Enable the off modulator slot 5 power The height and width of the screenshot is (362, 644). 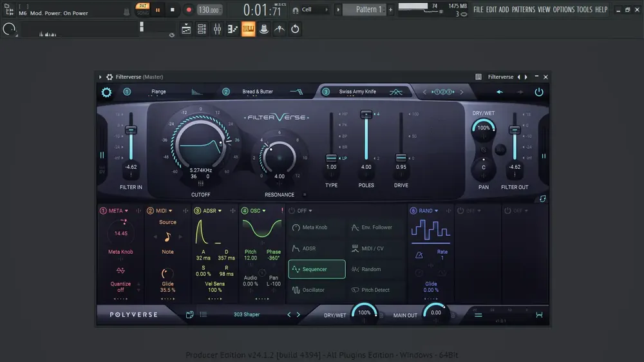292,211
